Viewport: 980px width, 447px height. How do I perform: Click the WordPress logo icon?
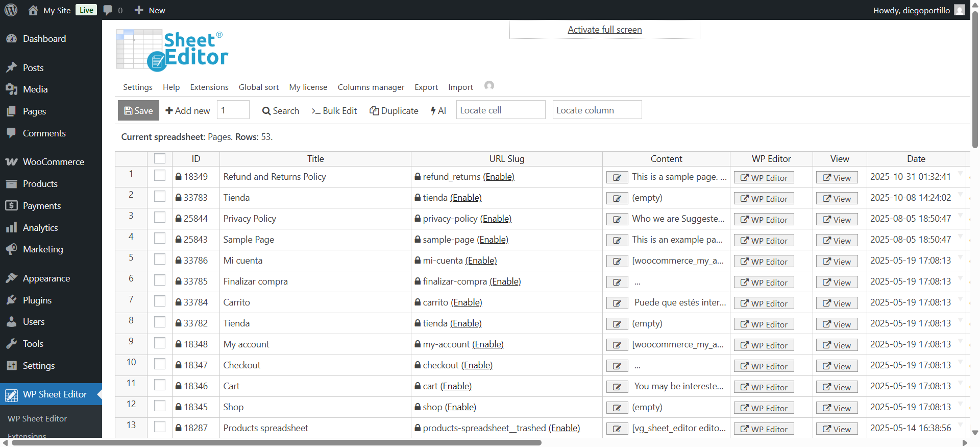(x=11, y=10)
